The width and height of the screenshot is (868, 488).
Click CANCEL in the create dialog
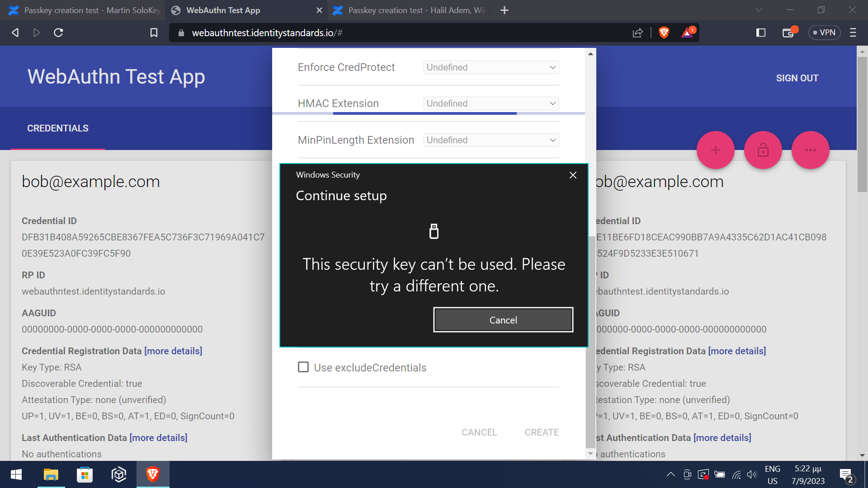[x=479, y=432]
